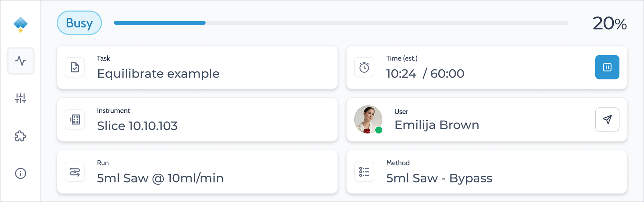Open the info sidebar icon
Viewport: 644px width, 202px height.
pos(20,173)
